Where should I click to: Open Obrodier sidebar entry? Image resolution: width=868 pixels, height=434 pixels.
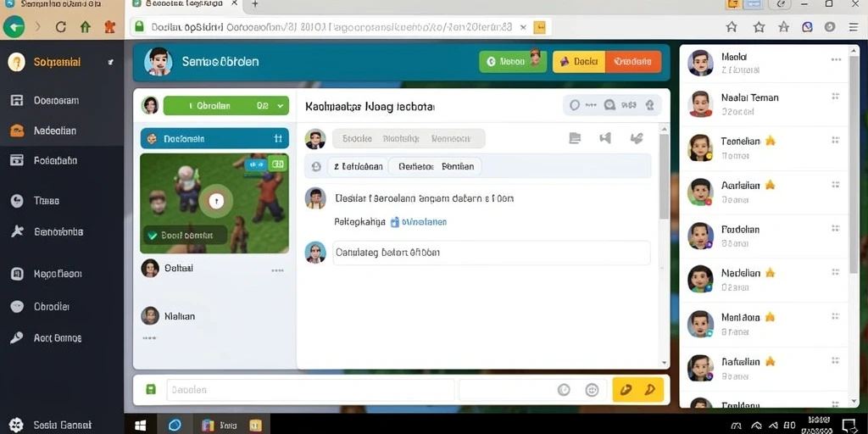click(52, 306)
